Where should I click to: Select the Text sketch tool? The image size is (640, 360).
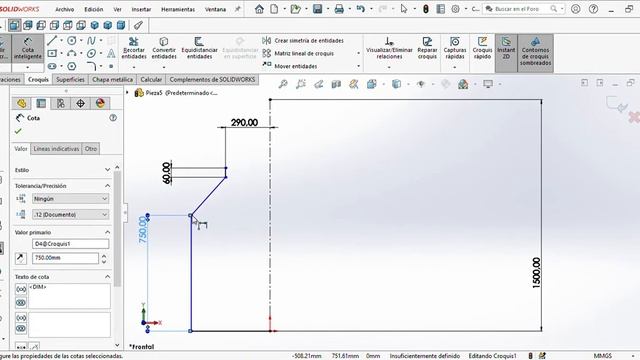click(111, 53)
